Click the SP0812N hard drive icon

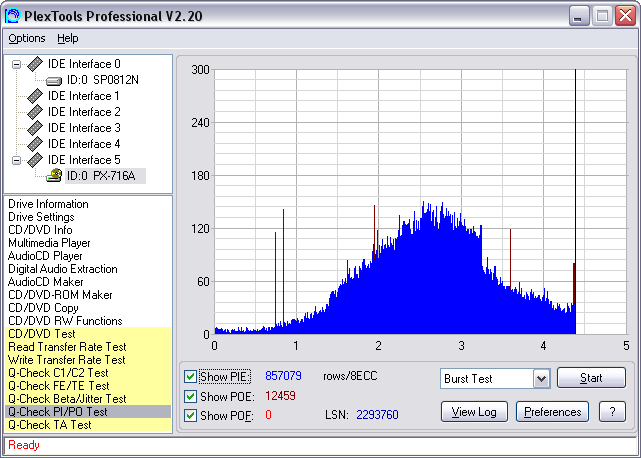click(x=54, y=81)
